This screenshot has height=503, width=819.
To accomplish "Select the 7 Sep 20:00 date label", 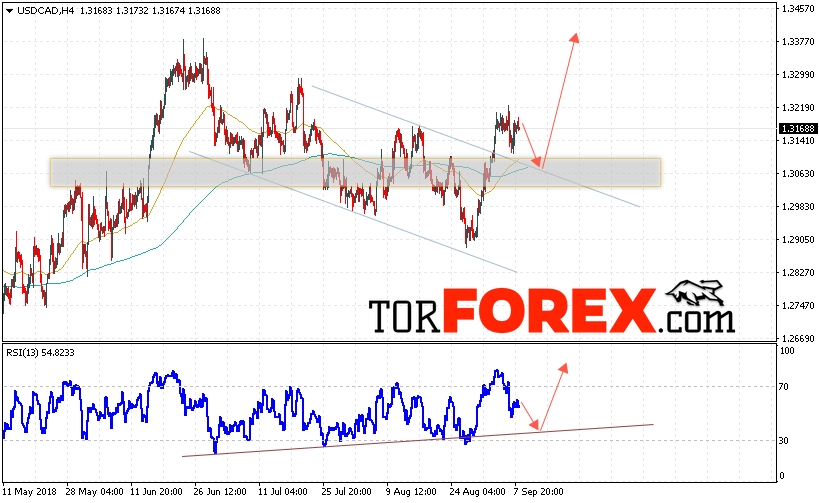I will [539, 492].
